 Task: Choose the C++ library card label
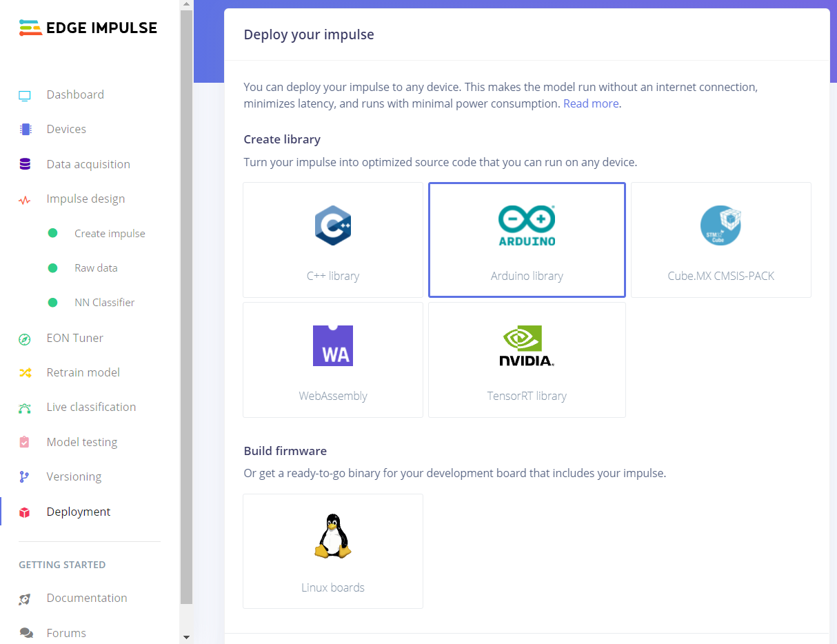(333, 276)
